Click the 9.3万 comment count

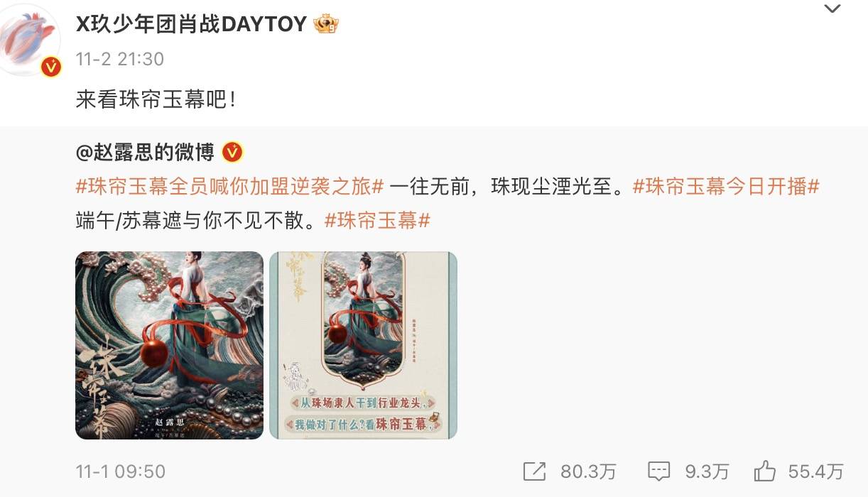(707, 471)
